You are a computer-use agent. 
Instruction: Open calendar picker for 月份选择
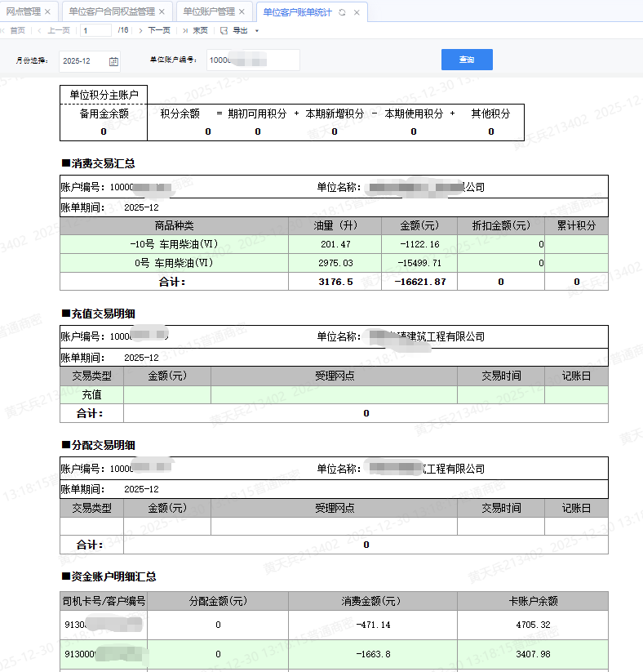pos(113,60)
